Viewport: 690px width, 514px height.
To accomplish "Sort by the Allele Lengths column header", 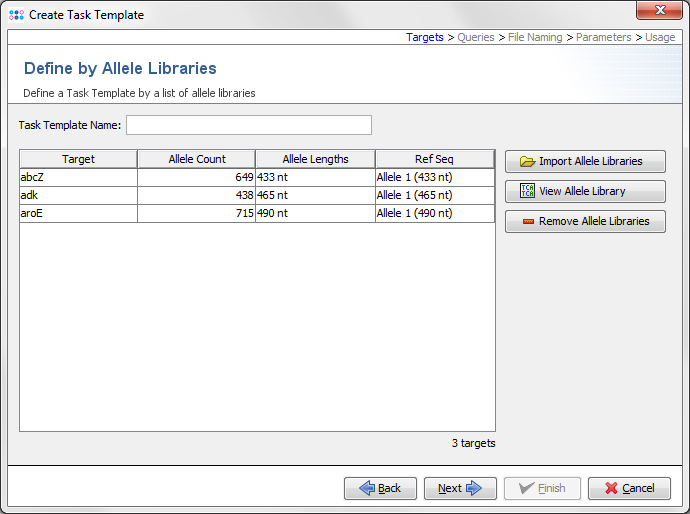I will pos(315,159).
